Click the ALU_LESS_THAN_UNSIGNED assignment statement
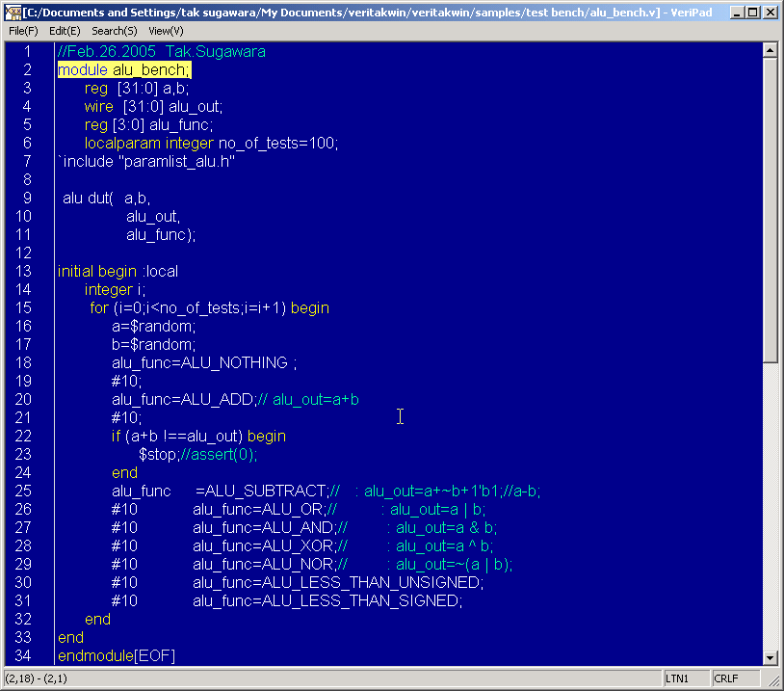784x691 pixels. point(338,582)
